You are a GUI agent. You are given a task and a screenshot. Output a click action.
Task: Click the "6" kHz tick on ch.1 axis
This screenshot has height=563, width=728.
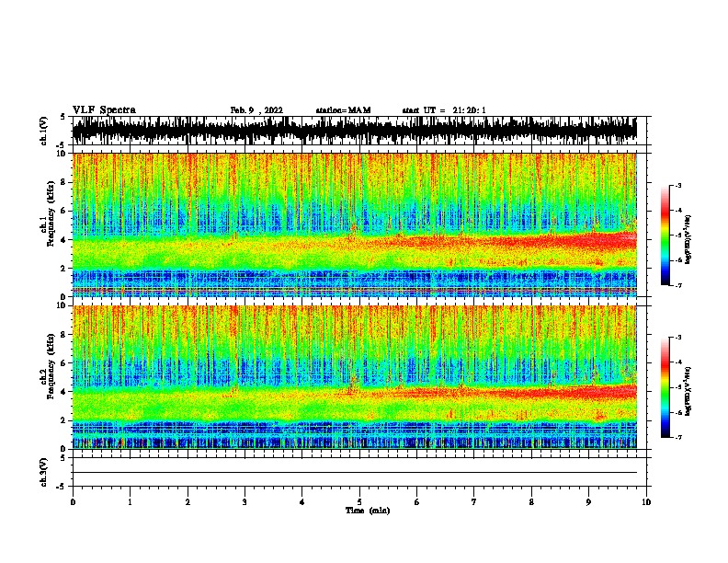tap(64, 211)
